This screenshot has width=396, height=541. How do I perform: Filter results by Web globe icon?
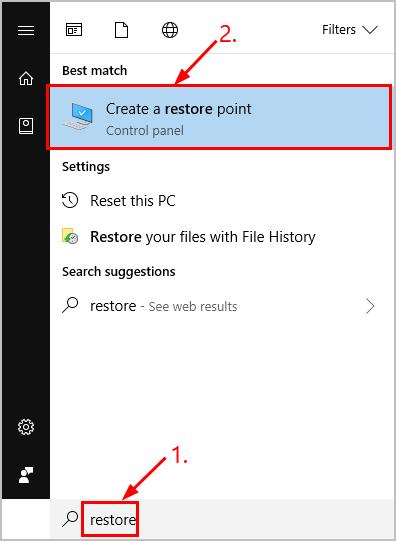170,30
